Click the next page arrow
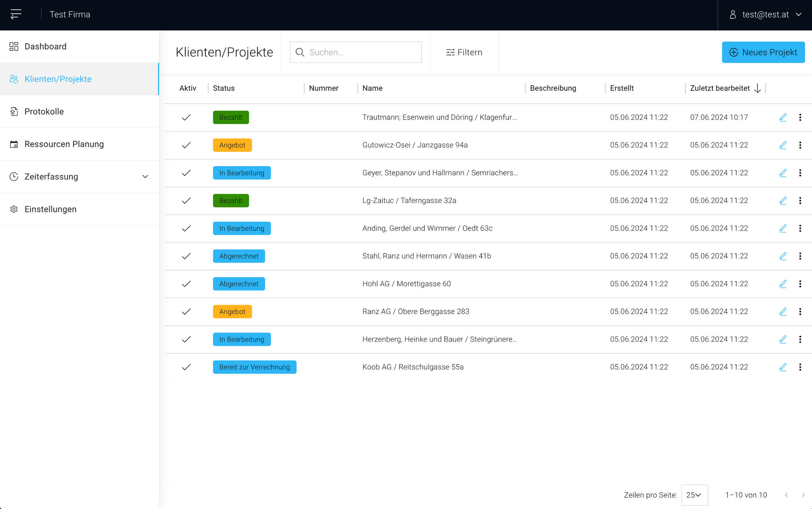The width and height of the screenshot is (812, 509). coord(803,495)
